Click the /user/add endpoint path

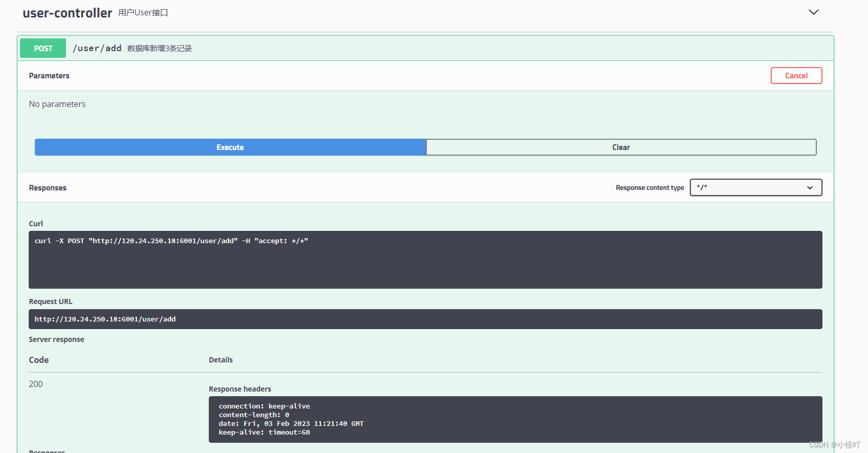(97, 48)
